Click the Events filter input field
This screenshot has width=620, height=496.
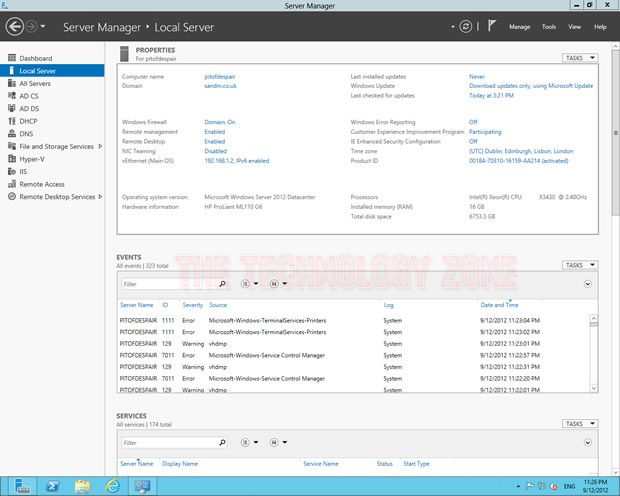(169, 284)
